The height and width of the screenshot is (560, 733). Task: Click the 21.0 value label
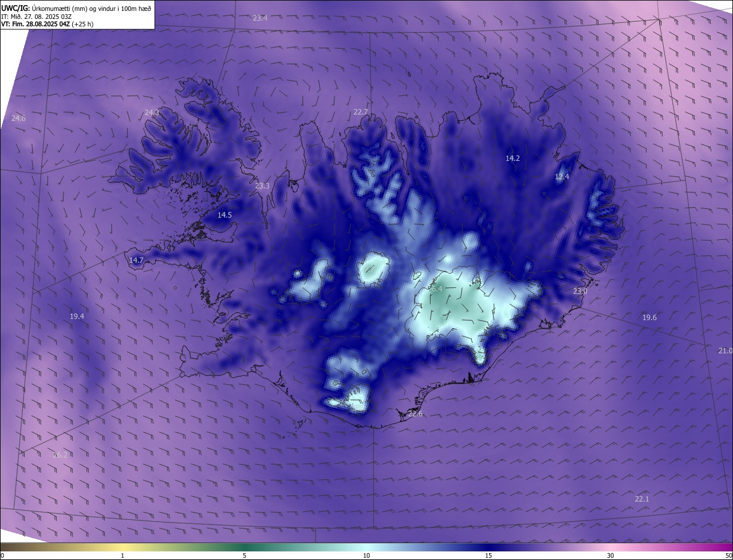[725, 351]
